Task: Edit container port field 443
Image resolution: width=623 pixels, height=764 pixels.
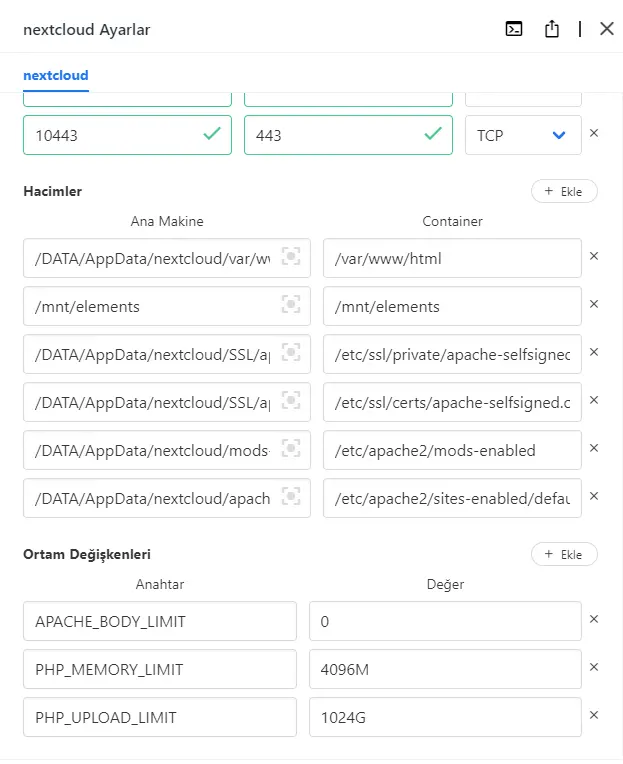Action: pos(348,135)
